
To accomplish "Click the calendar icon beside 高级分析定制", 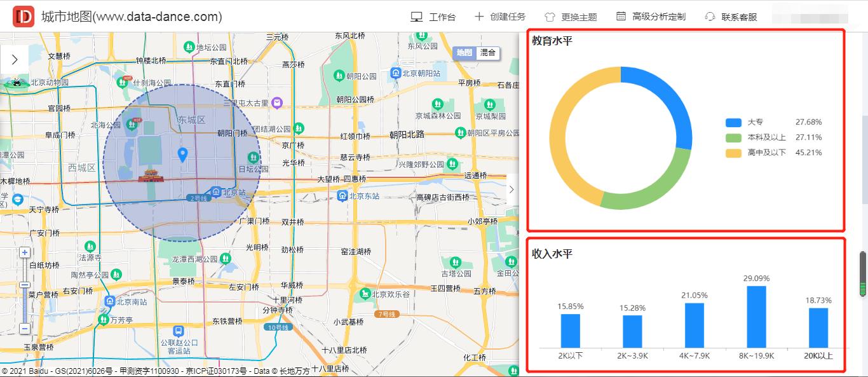I will [620, 16].
